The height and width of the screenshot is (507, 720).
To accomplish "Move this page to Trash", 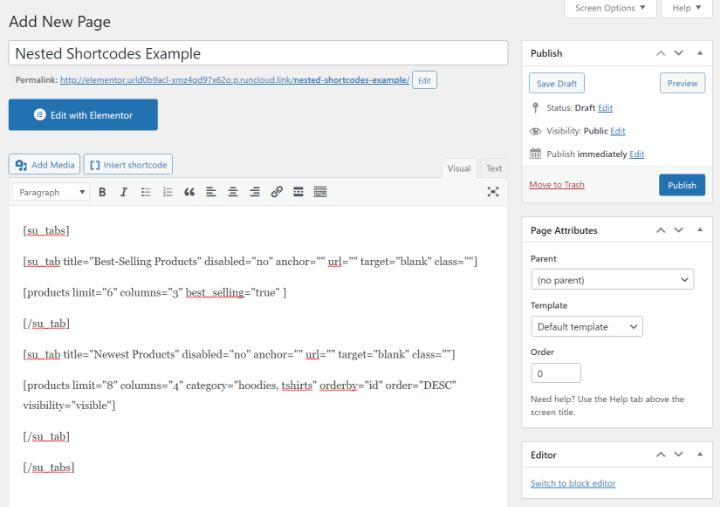I will [557, 185].
